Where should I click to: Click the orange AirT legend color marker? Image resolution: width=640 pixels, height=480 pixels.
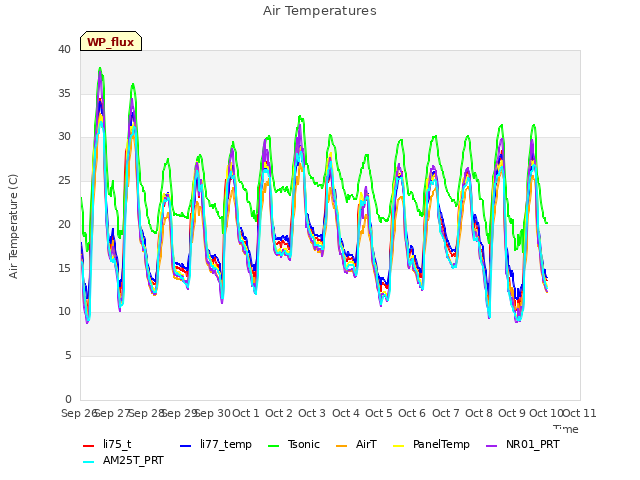[x=341, y=445]
